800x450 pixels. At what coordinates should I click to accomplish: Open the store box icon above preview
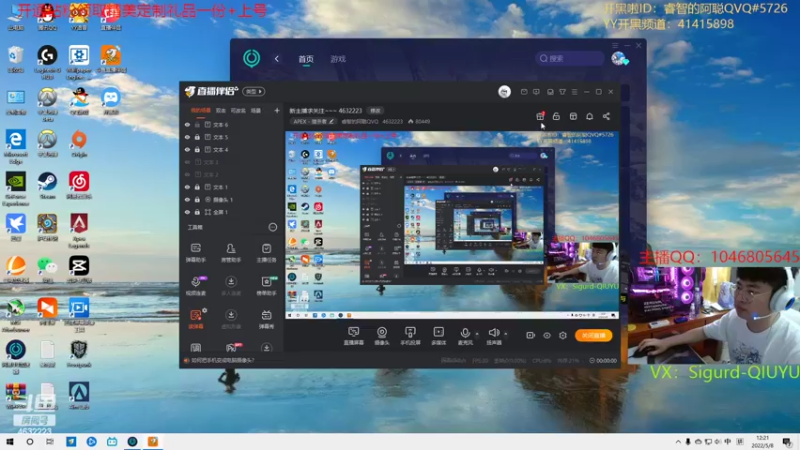point(573,116)
